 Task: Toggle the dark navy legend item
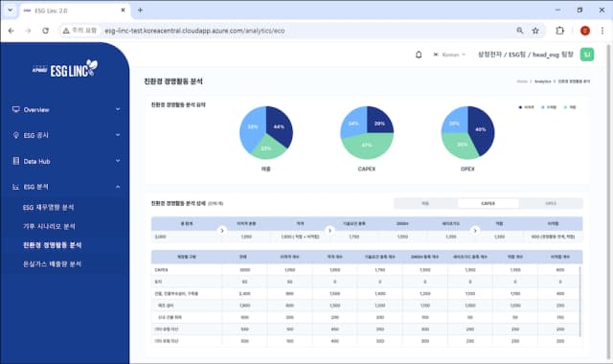point(526,107)
